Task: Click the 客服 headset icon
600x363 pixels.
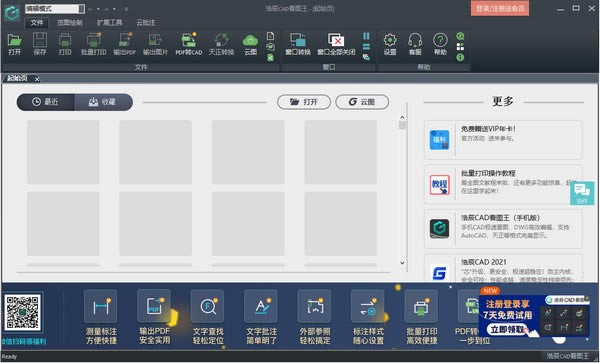Action: [415, 44]
